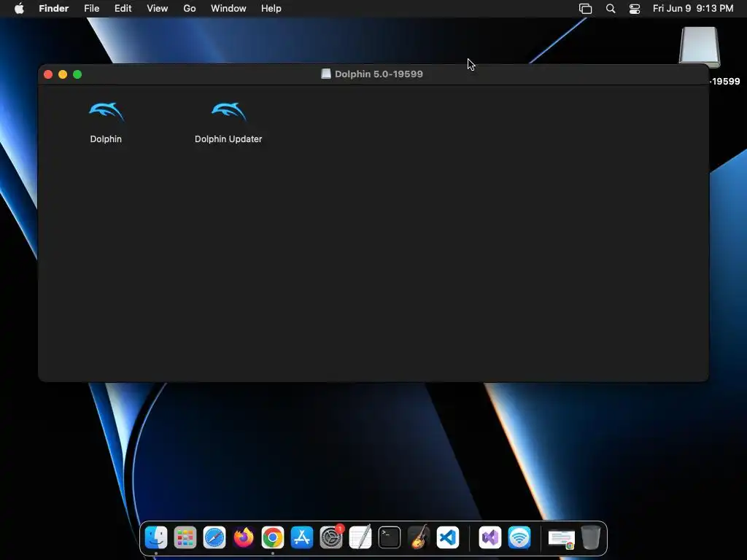
Task: Select the Dolphin app icon
Action: tap(107, 112)
